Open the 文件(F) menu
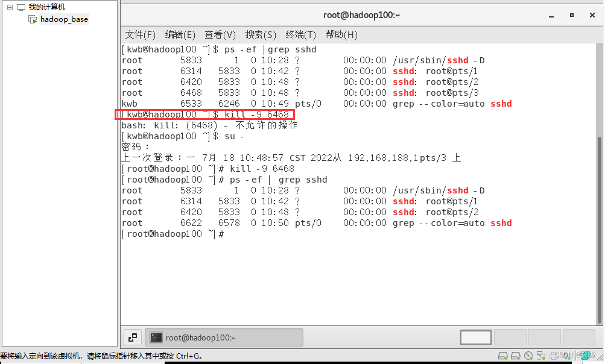 [140, 35]
